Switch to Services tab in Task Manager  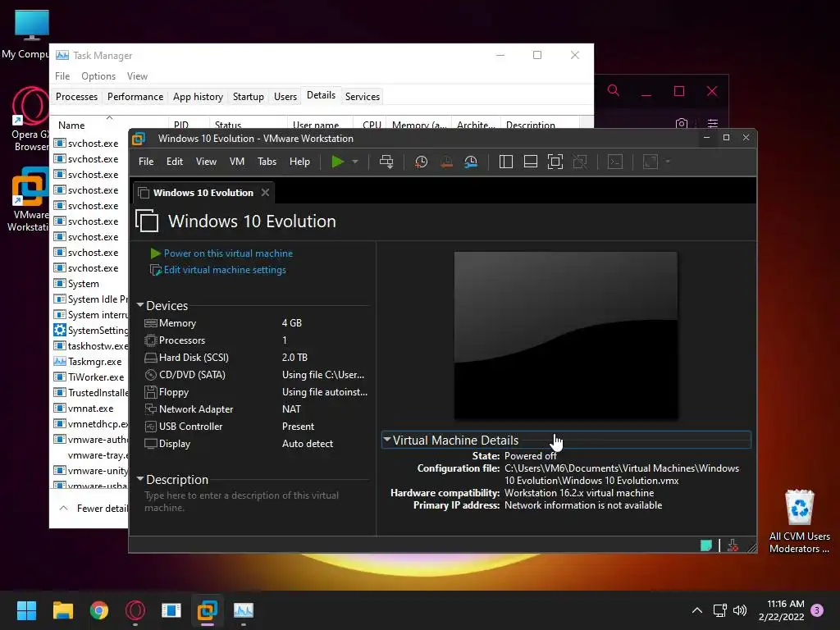(362, 97)
